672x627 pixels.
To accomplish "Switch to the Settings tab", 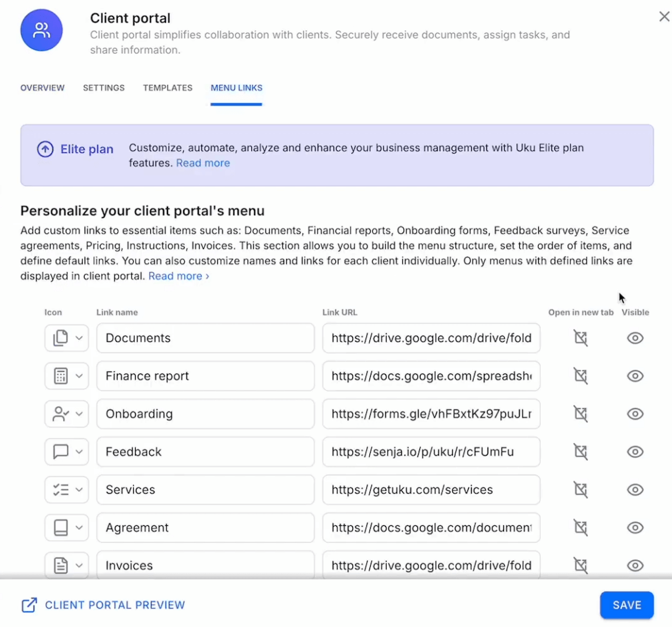I will point(104,88).
